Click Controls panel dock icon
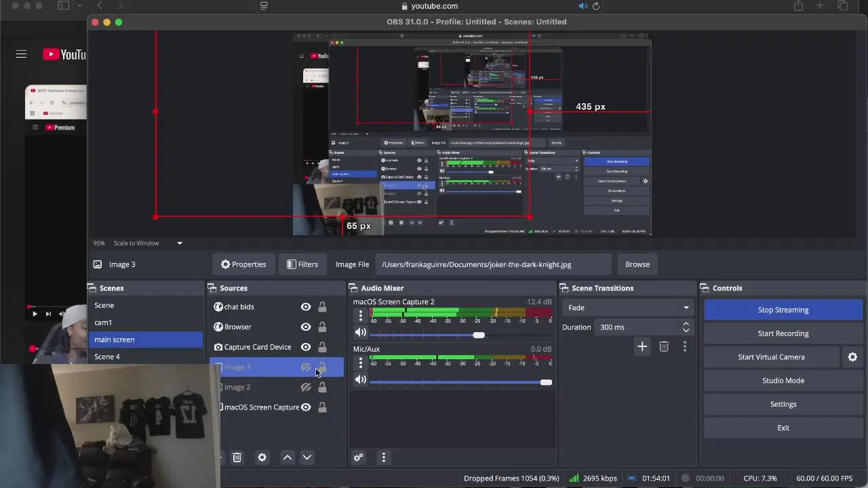This screenshot has height=488, width=868. click(x=705, y=288)
